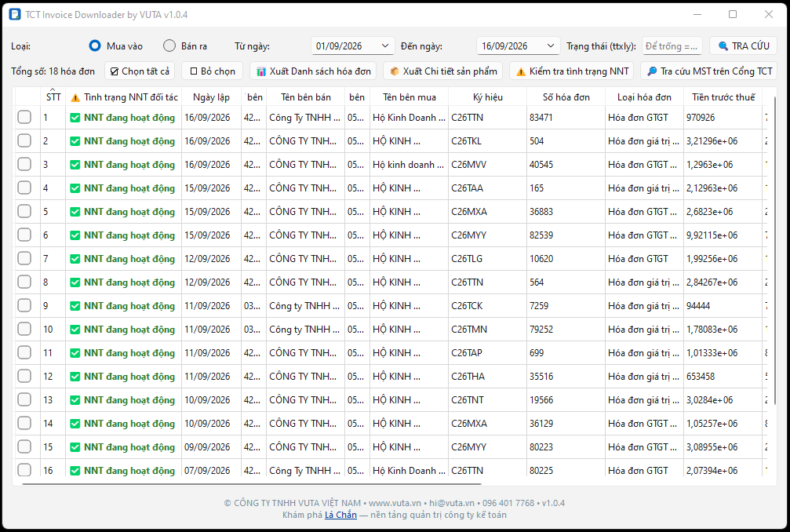Click the green check status icon in row 9
This screenshot has width=790, height=532.
click(x=75, y=306)
